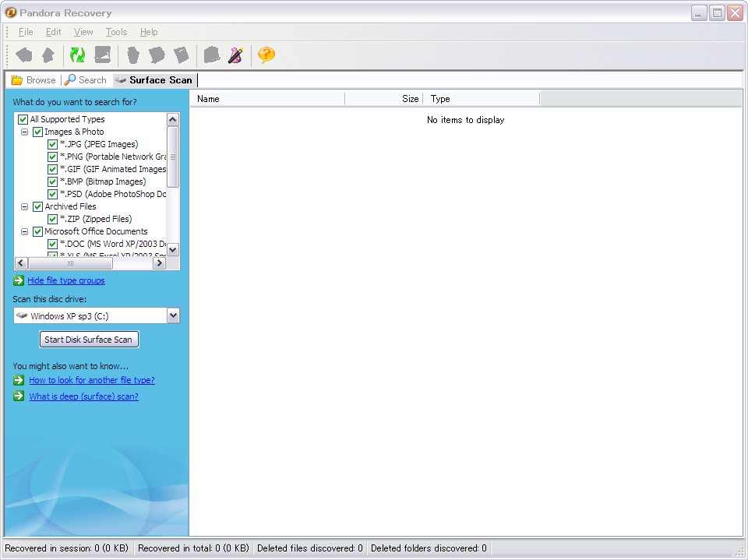Toggle the *.PSD (Adobe PhotoShop) checkbox
748x560 pixels.
click(53, 194)
